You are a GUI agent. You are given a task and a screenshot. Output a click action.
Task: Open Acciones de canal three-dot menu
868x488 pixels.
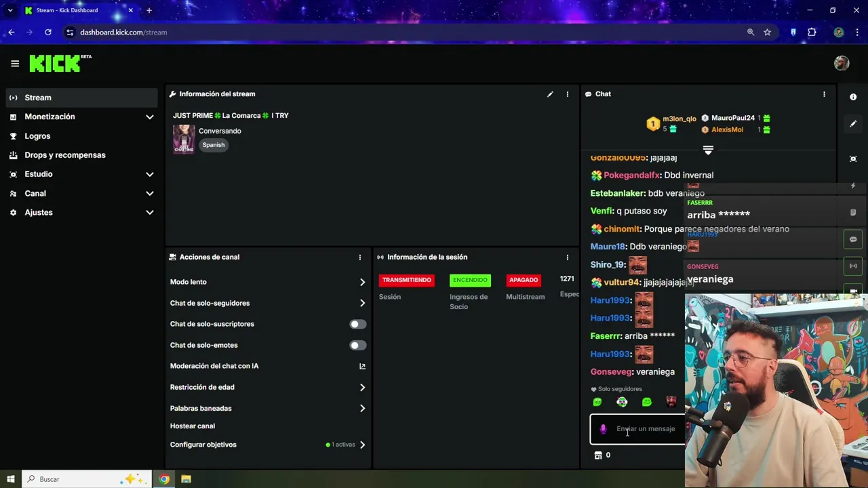[x=360, y=258]
